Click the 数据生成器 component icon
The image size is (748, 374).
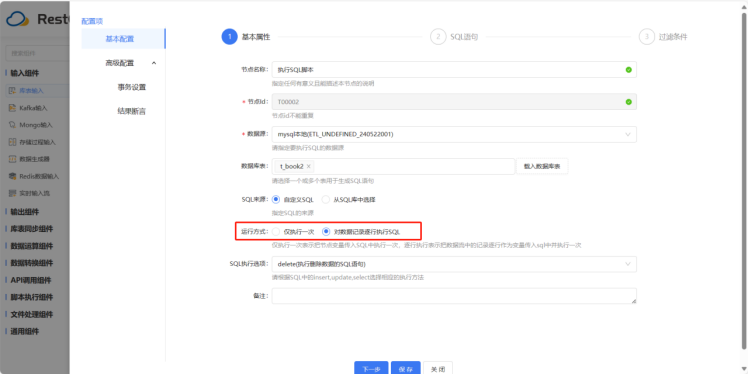tap(13, 159)
